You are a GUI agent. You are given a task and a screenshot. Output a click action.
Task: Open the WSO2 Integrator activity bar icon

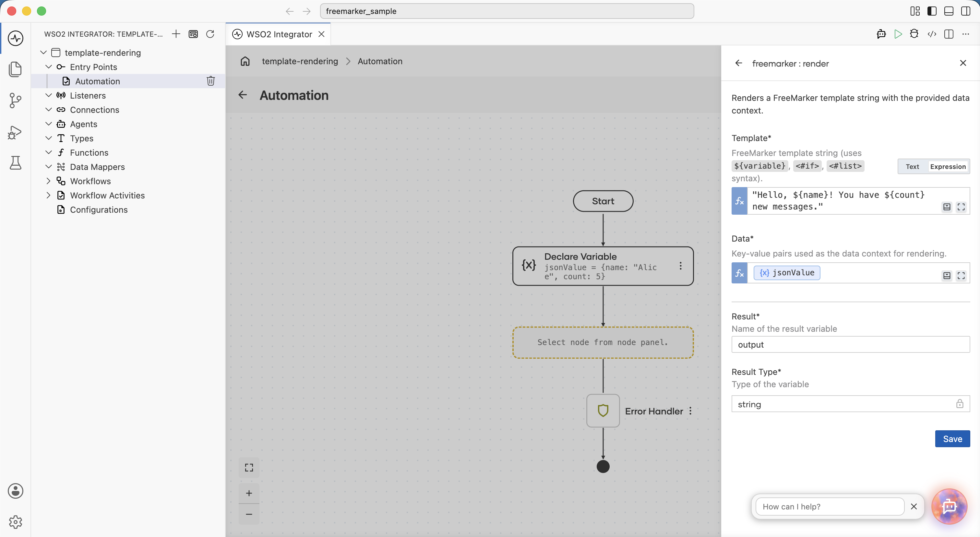click(15, 38)
